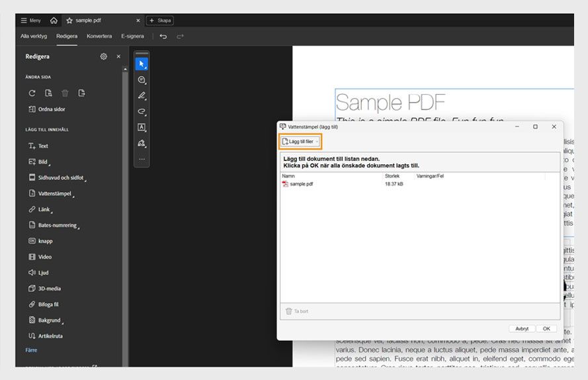Select the freehand lasso draw tool
The height and width of the screenshot is (380, 588).
tap(142, 111)
